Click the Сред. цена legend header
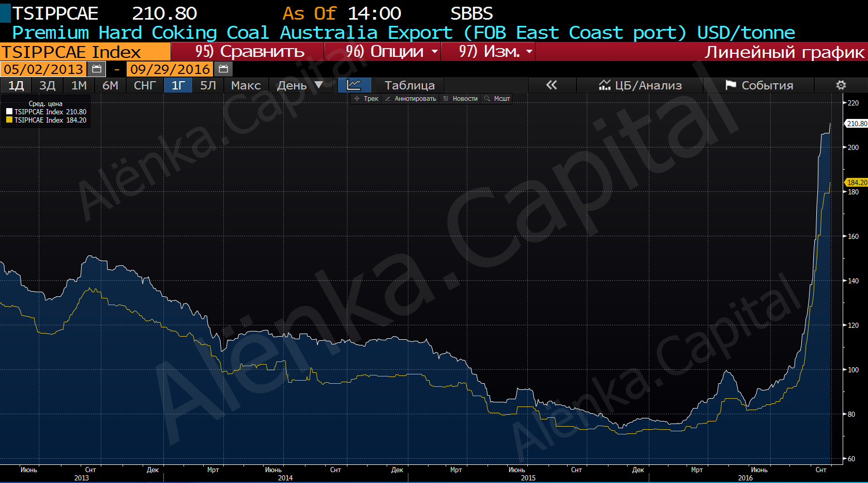Viewport: 868px width, 483px height. (45, 103)
